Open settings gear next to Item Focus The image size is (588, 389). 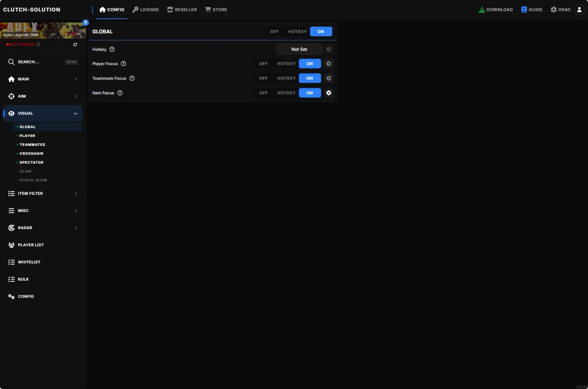329,93
